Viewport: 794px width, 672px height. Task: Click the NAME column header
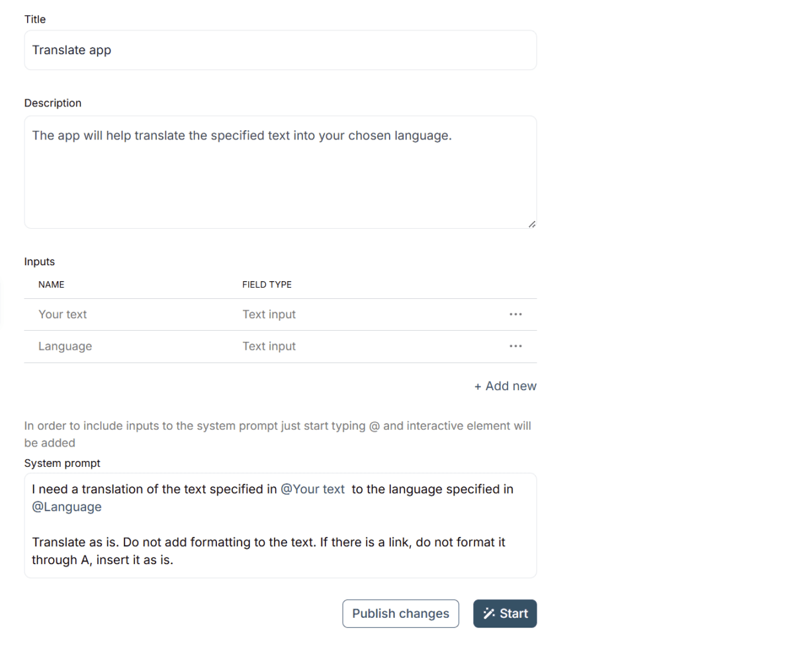(x=51, y=284)
